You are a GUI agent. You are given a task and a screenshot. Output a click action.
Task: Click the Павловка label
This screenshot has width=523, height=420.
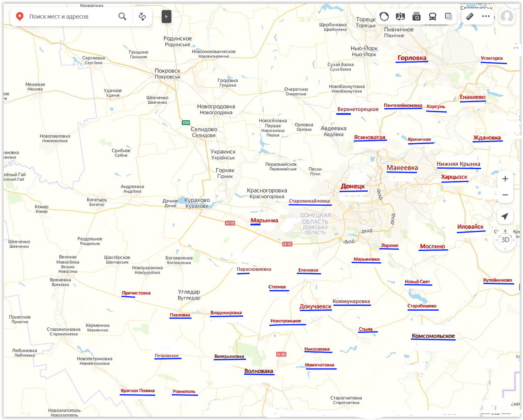[180, 315]
